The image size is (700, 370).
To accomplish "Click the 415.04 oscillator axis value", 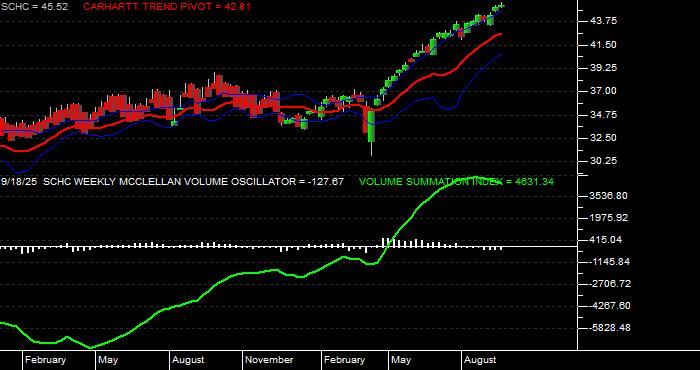I will [x=606, y=240].
